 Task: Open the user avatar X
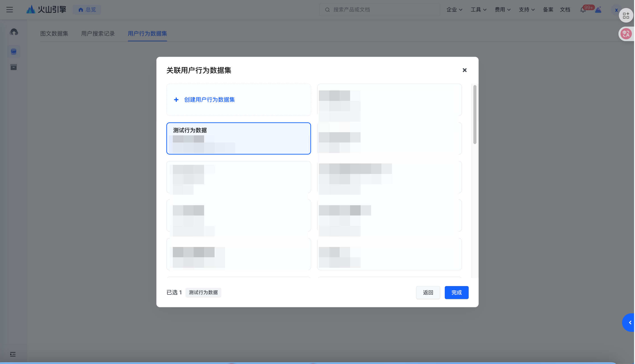pyautogui.click(x=617, y=10)
